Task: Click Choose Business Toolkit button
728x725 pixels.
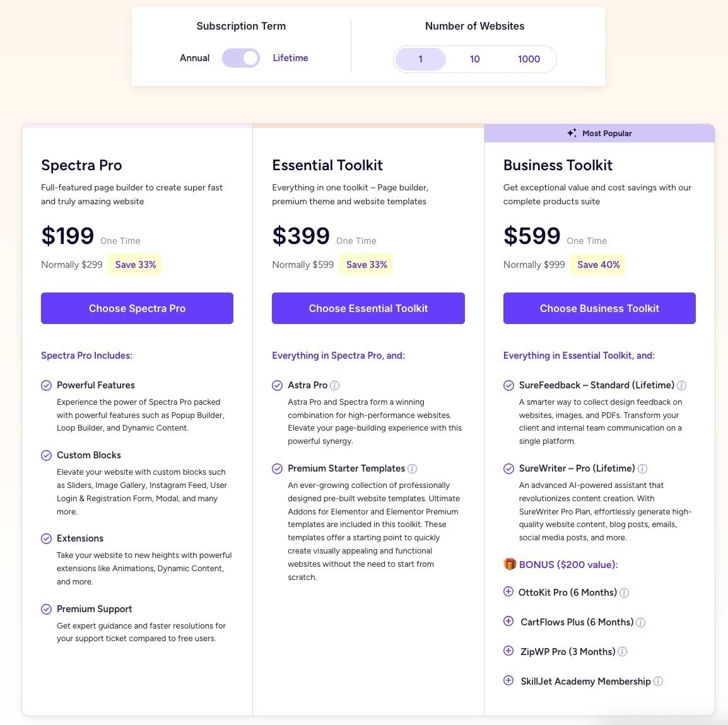Action: (x=599, y=308)
